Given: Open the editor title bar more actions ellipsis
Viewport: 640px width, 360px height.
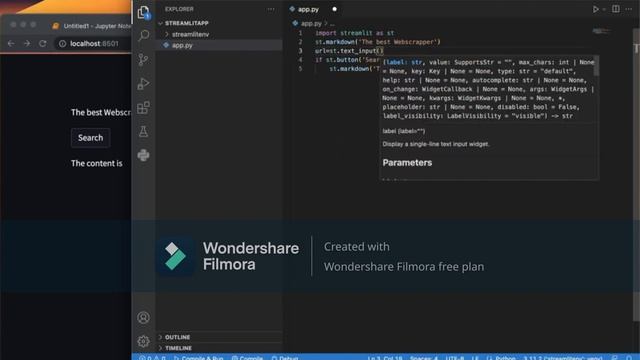Looking at the screenshot, I should 629,9.
